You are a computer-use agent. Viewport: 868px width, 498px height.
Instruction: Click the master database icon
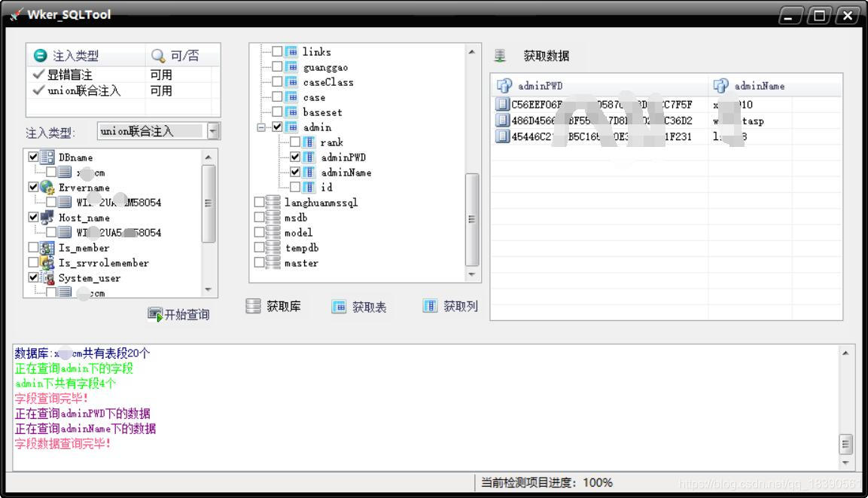(x=273, y=262)
